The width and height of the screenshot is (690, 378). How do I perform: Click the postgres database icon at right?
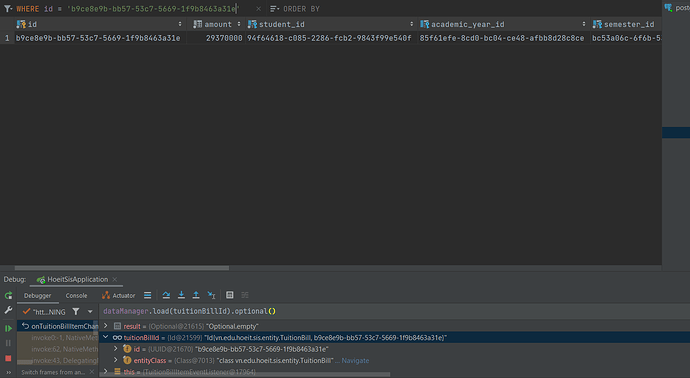(x=668, y=7)
